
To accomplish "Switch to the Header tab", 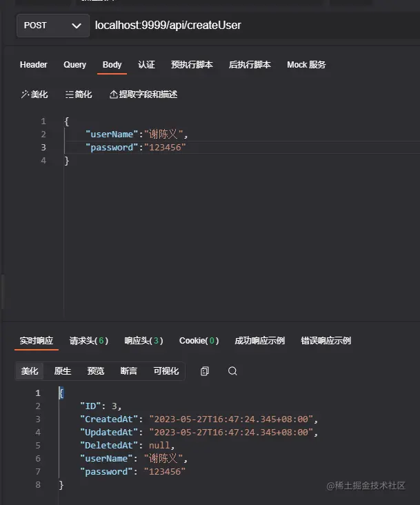I will [x=34, y=65].
